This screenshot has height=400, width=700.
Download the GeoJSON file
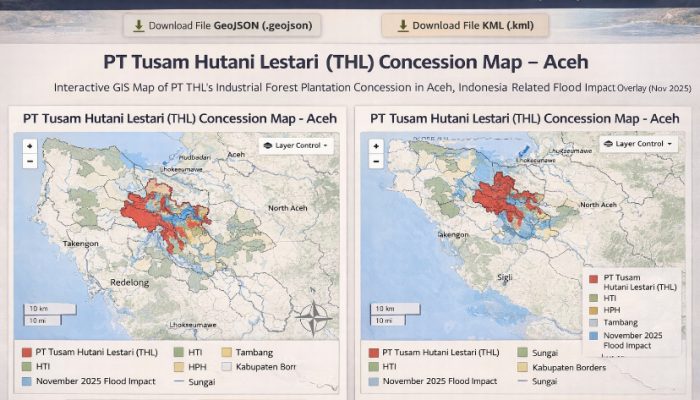(222, 25)
